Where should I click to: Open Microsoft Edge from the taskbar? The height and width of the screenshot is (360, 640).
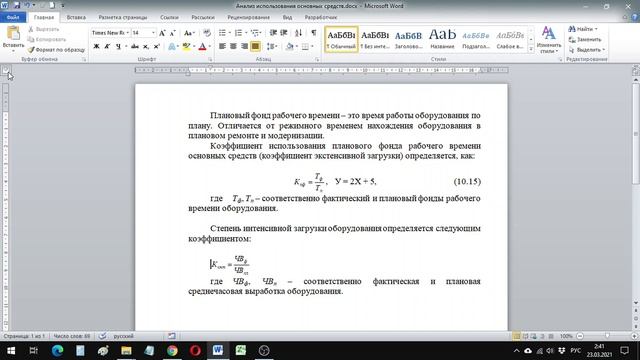coord(57,351)
